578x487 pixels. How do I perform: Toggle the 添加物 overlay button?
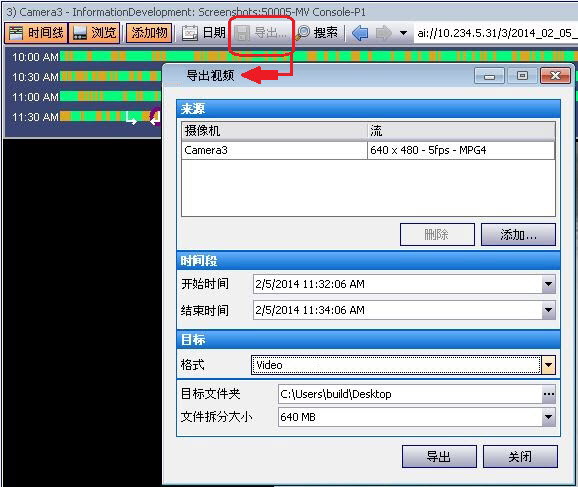pos(149,33)
